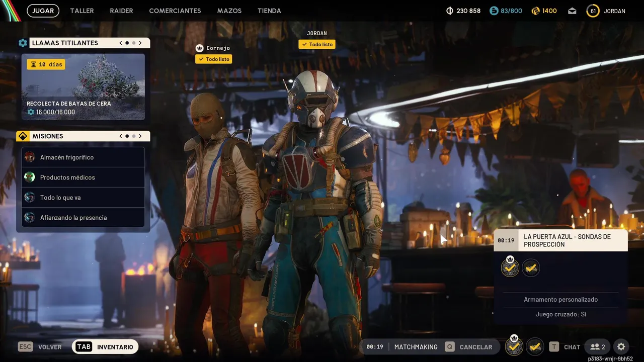Click the Misiones header icon
This screenshot has width=644, height=362.
pos(23,136)
